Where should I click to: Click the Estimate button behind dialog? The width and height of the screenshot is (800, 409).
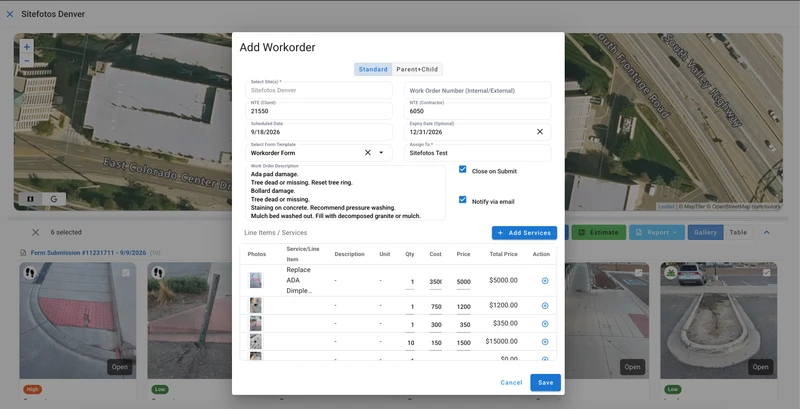598,233
